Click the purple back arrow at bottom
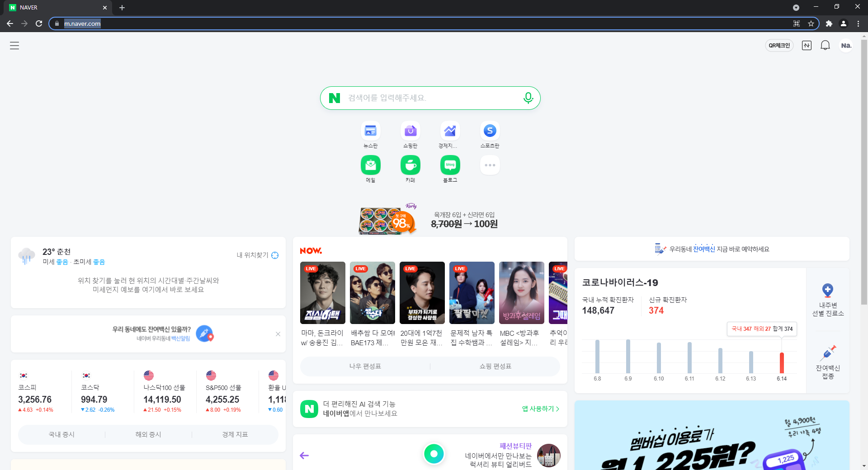Screen dimensions: 868x470 click(x=304, y=456)
